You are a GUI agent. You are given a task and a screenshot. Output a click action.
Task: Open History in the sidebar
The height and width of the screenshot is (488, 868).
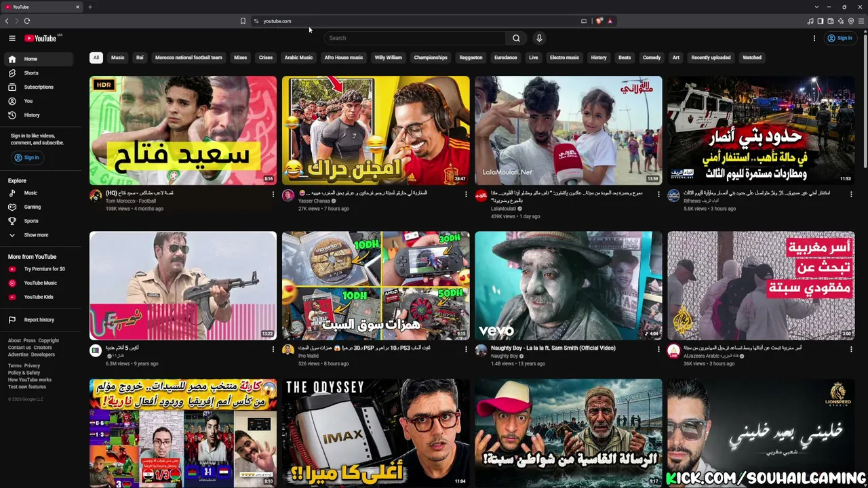(x=37, y=115)
